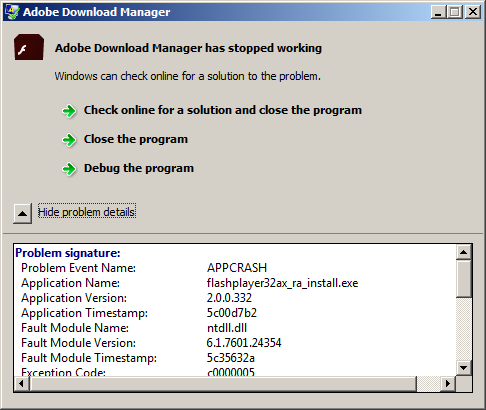Click the vertical scrollbar down arrow
The width and height of the screenshot is (486, 410).
click(463, 368)
